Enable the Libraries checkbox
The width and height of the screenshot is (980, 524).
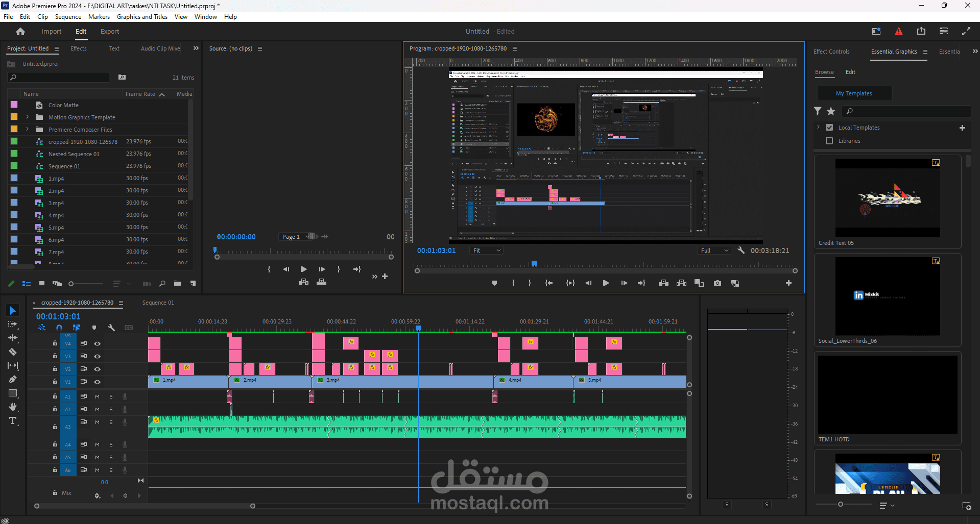coord(829,141)
